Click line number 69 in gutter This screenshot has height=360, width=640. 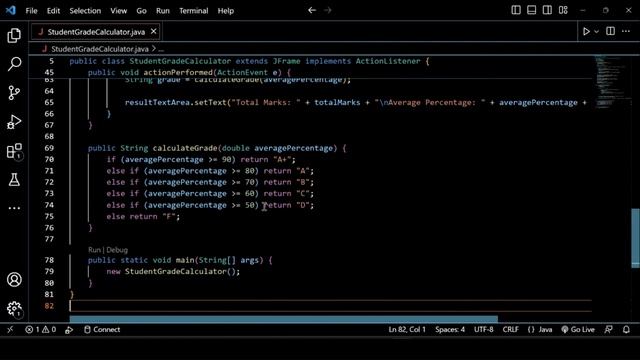(x=49, y=148)
